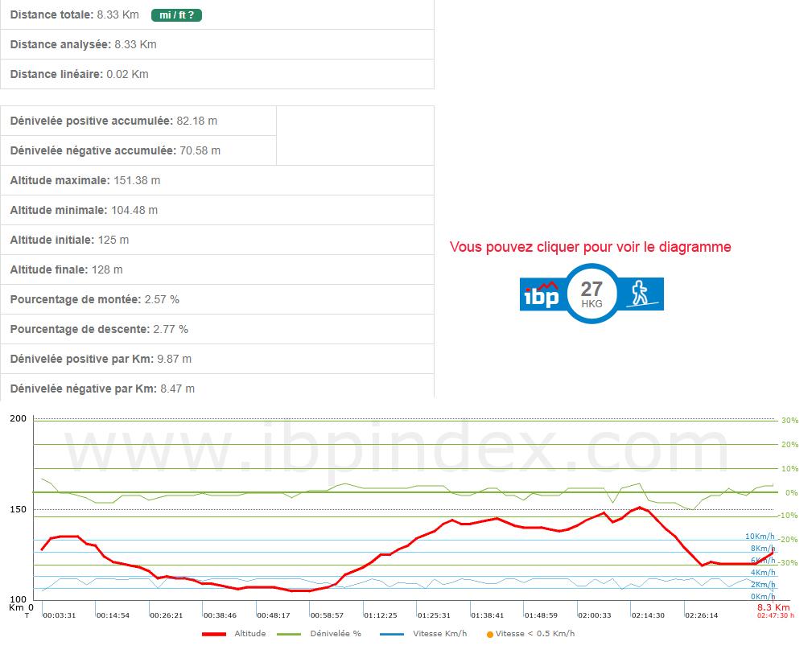Click the 00:03:31 time marker on chart

click(x=60, y=615)
